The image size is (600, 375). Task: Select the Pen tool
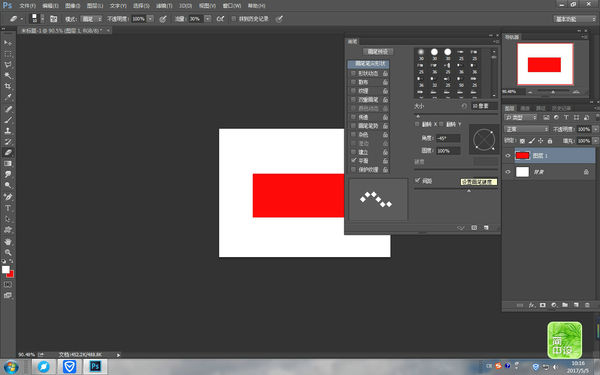point(8,197)
